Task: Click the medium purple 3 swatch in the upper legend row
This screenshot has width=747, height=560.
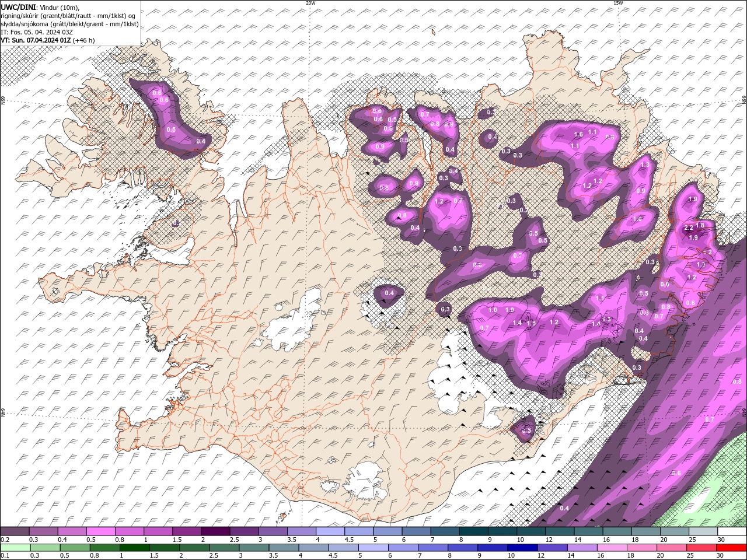Action: point(273,531)
